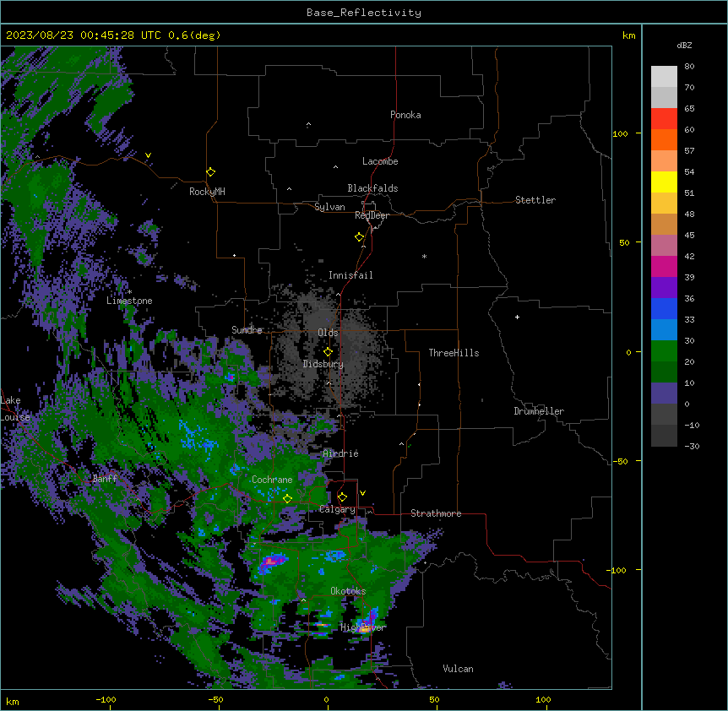
Task: Pick the red 60-65 dBZ legend swatch
Action: tap(664, 118)
